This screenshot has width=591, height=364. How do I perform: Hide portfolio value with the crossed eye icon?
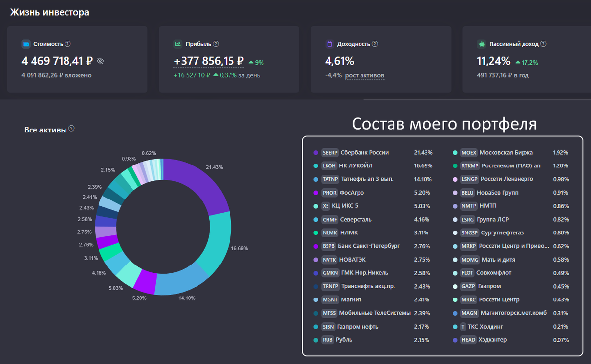click(x=100, y=61)
